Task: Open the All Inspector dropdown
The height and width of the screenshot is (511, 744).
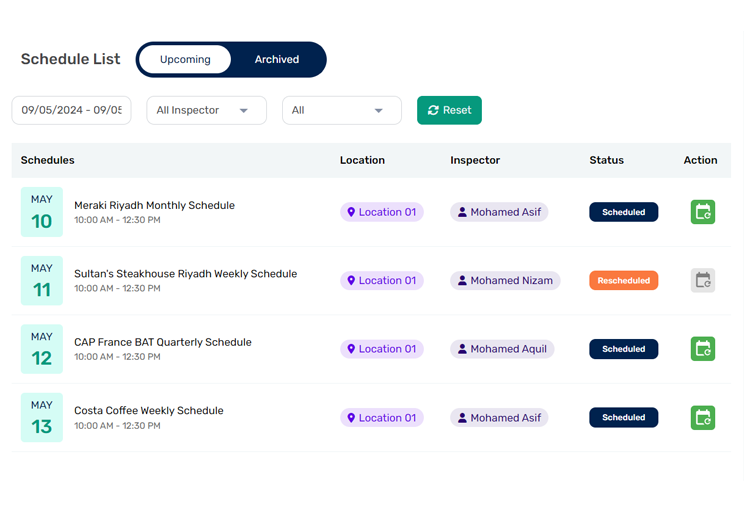Action: click(x=206, y=111)
